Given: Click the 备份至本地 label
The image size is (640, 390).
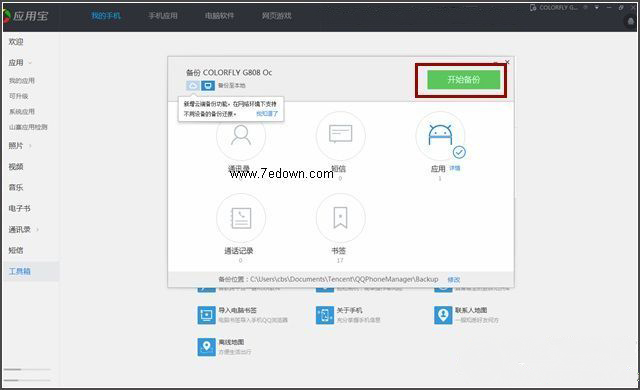Looking at the screenshot, I should (x=231, y=86).
